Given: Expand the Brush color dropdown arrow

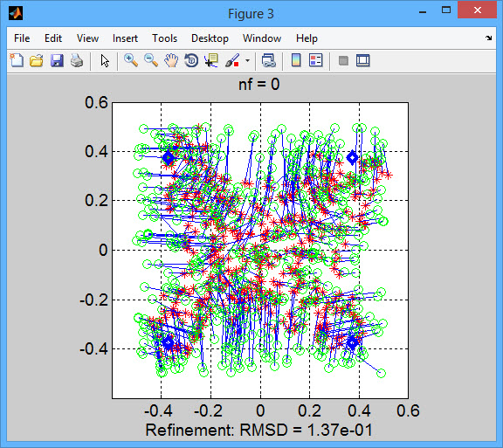Looking at the screenshot, I should [x=247, y=60].
